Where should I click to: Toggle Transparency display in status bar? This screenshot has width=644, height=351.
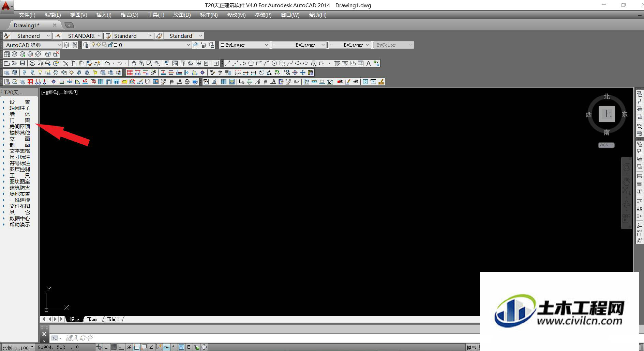181,347
